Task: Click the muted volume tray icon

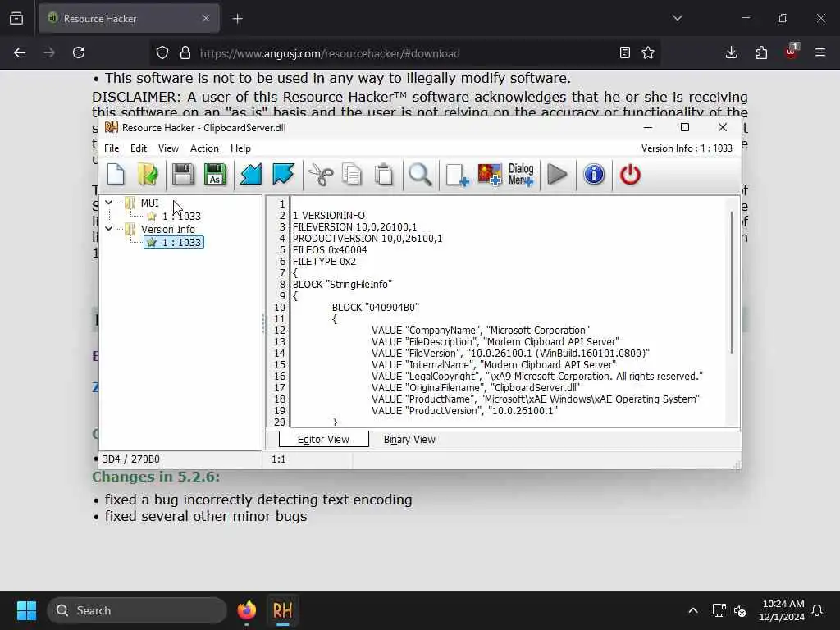Action: pyautogui.click(x=740, y=610)
